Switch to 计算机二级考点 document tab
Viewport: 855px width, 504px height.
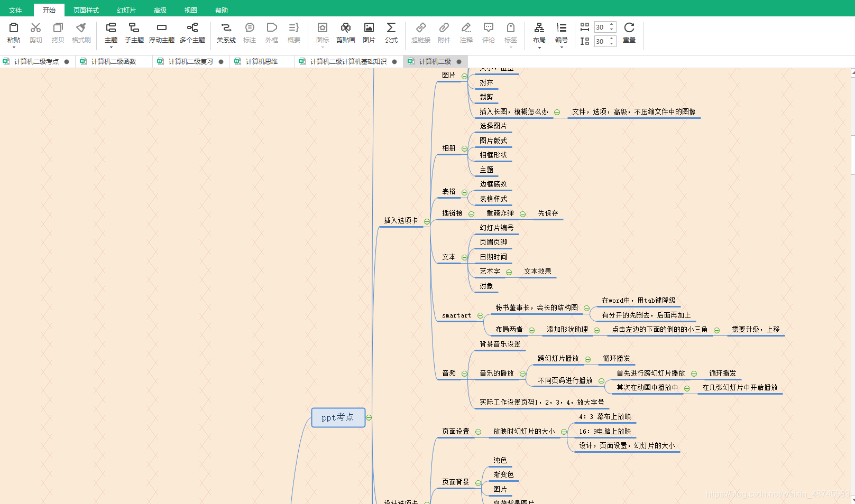click(36, 62)
